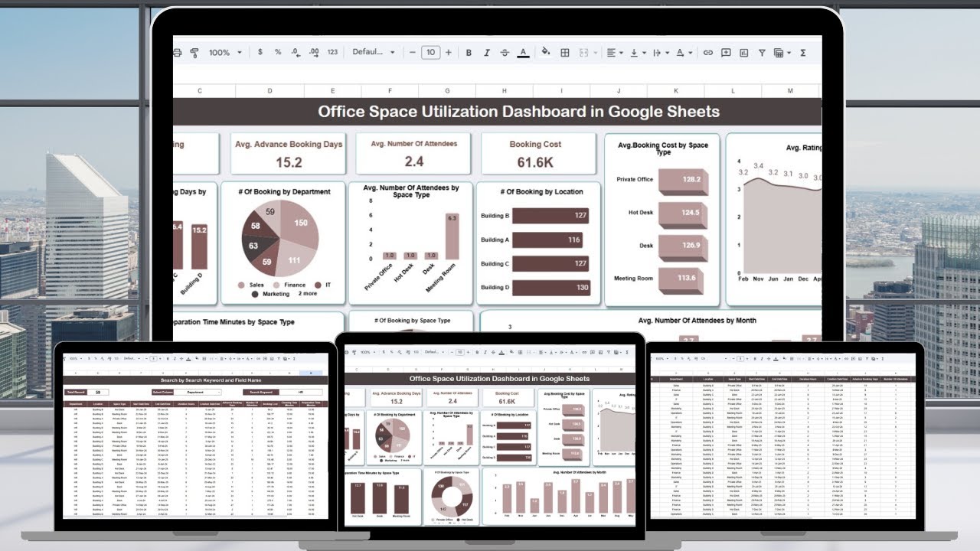The width and height of the screenshot is (980, 551).
Task: Toggle bold formatting in main toolbar
Action: tap(469, 53)
